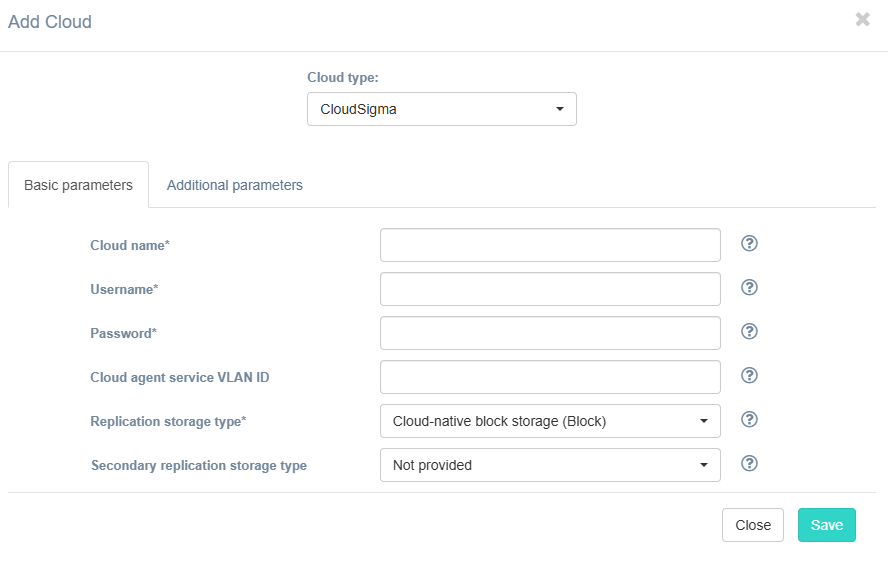Open help for Replication storage type

coord(749,420)
